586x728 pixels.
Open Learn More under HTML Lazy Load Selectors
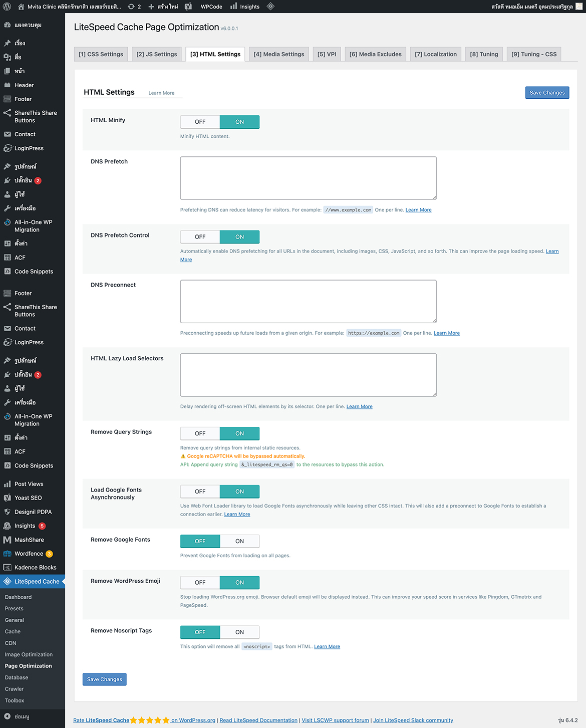[360, 407]
